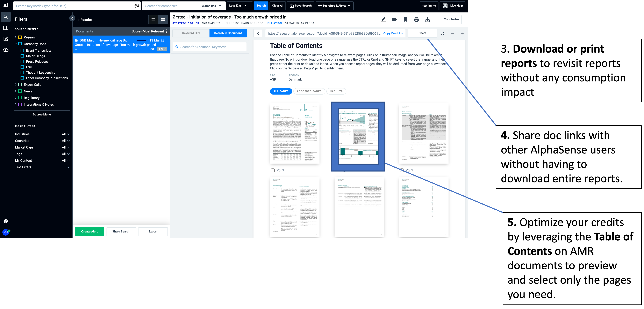
Task: Click the blue Search button
Action: 261,6
